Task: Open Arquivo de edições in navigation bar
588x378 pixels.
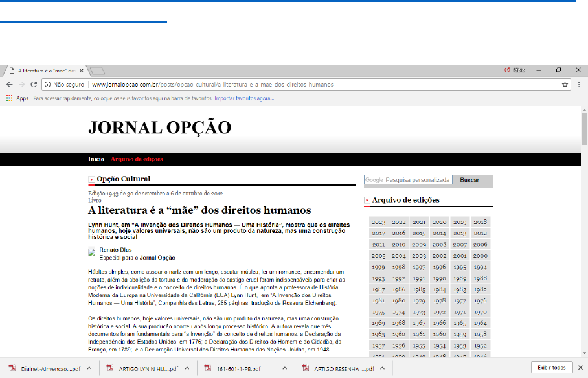Action: click(x=137, y=159)
